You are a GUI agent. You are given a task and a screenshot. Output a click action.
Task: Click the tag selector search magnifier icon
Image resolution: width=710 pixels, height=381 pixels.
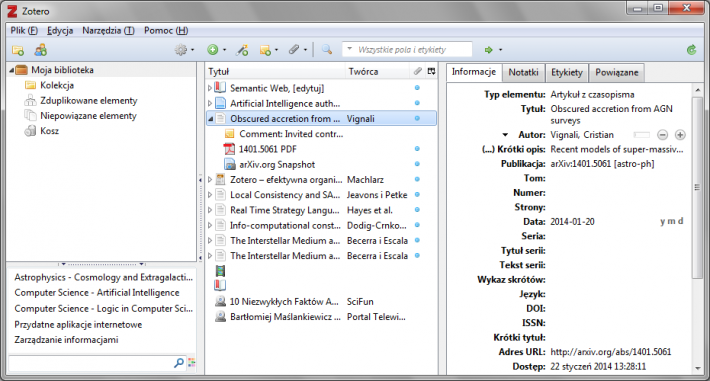[x=179, y=363]
